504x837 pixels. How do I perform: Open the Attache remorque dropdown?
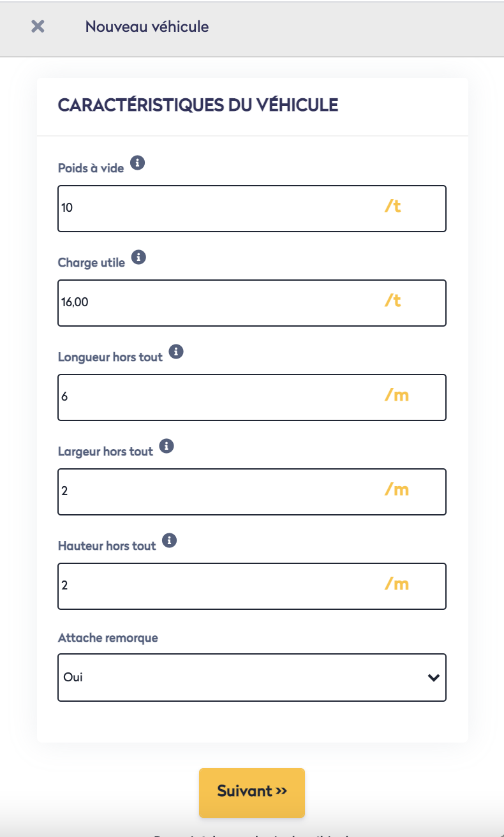[x=251, y=678]
